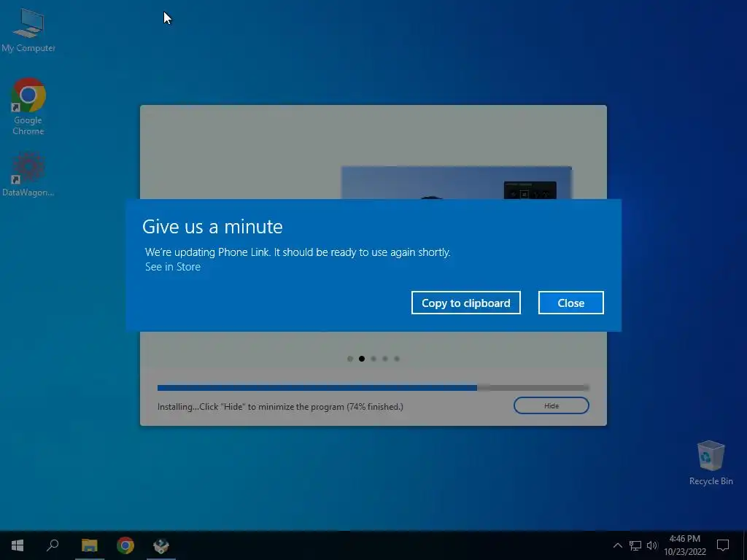Follow the See in Store link
The width and height of the screenshot is (747, 560).
tap(172, 267)
